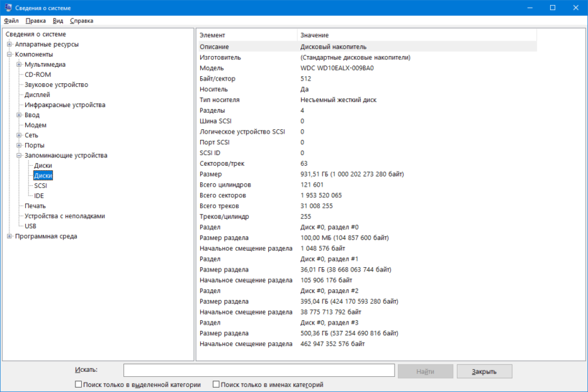Open the Вид menu

coord(58,21)
